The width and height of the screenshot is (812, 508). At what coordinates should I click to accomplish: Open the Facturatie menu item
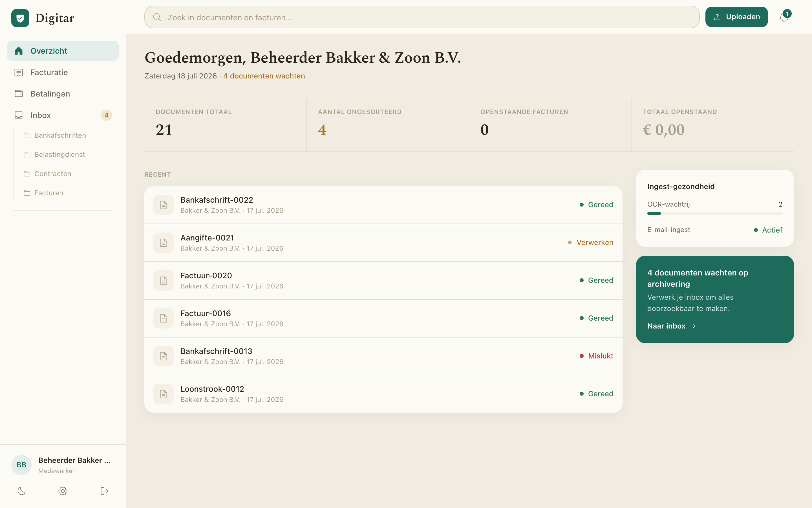click(x=63, y=72)
